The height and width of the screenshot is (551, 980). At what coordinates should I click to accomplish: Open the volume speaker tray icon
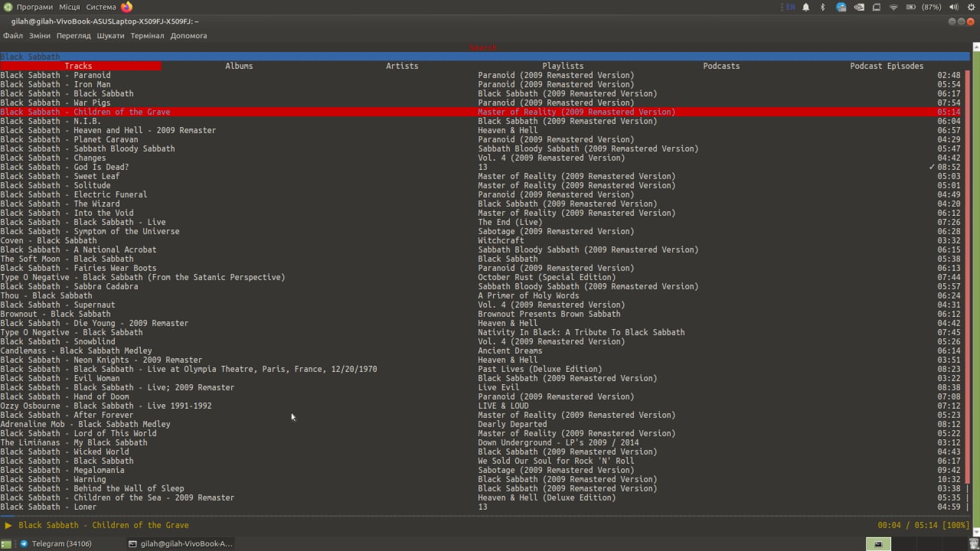coord(954,7)
